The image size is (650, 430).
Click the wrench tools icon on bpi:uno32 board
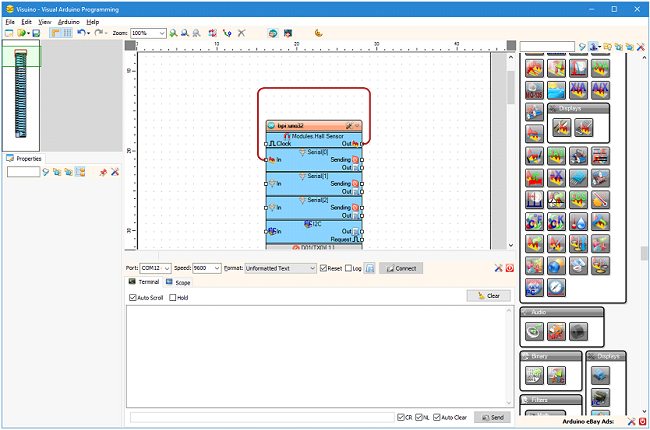[349, 126]
